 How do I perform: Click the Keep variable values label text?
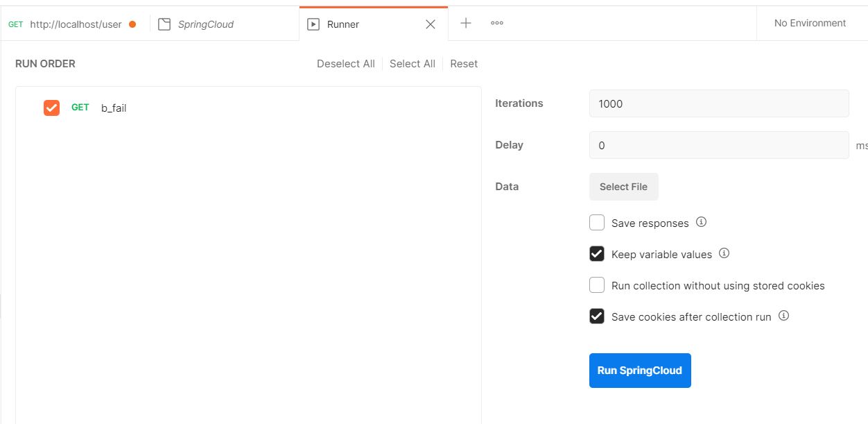[x=661, y=255]
